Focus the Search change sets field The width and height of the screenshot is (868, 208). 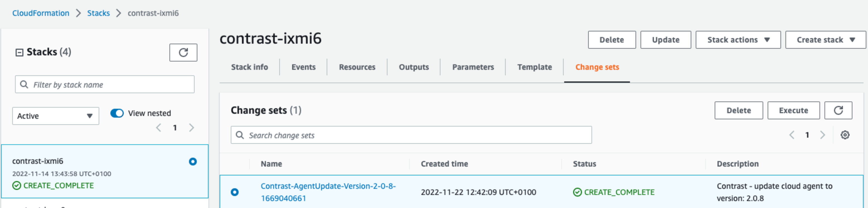pyautogui.click(x=411, y=135)
